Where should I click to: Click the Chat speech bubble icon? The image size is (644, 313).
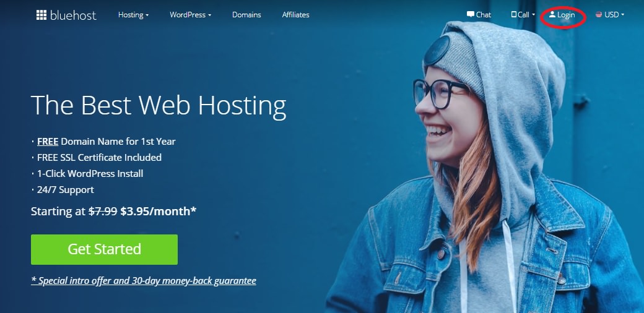470,14
